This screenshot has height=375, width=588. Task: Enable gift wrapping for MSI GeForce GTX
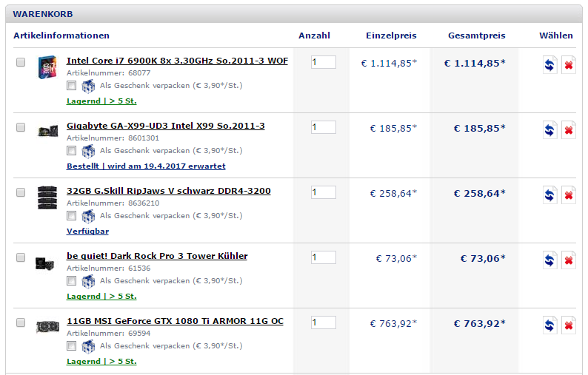71,346
